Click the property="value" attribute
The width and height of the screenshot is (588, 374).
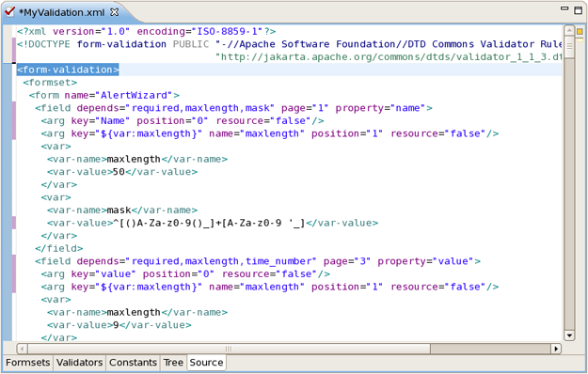[x=426, y=261]
